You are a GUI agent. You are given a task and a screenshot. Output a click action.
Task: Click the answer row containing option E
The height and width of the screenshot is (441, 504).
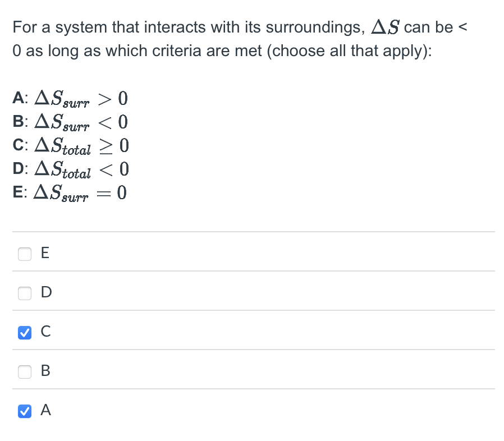coord(253,254)
